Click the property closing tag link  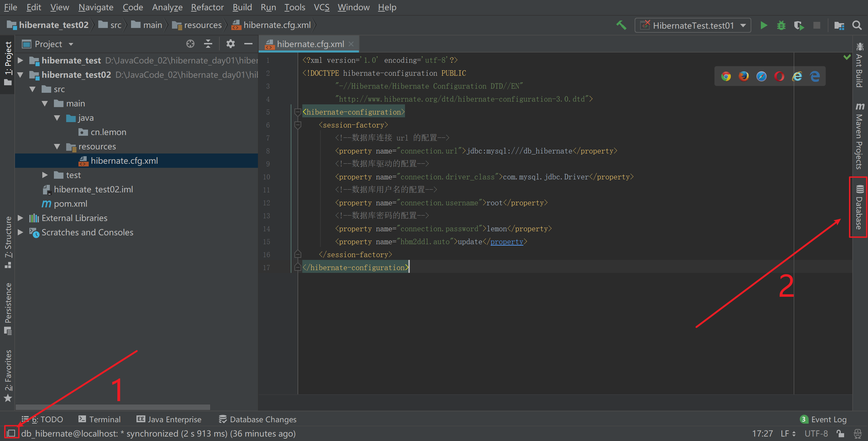pyautogui.click(x=507, y=242)
